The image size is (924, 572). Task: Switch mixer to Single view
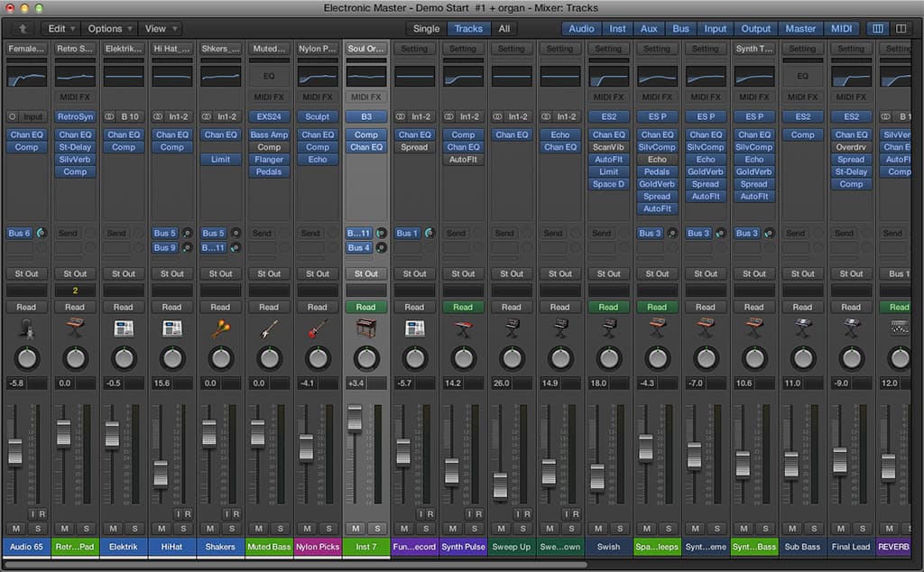pos(426,28)
